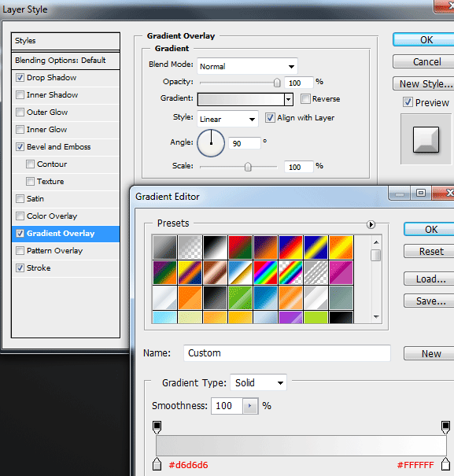Open the gradient picker dropdown arrow
This screenshot has height=476, width=454.
point(289,99)
